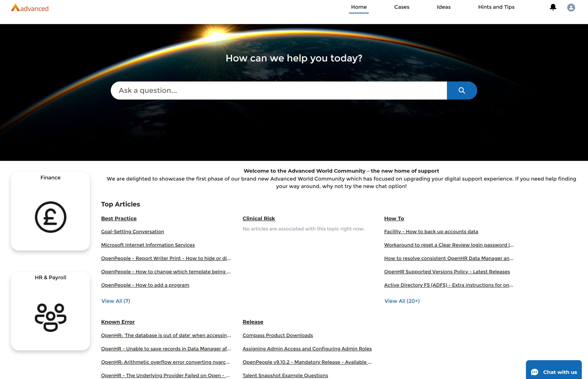Click the HR & Payroll card title
This screenshot has height=379, width=588.
coord(50,277)
